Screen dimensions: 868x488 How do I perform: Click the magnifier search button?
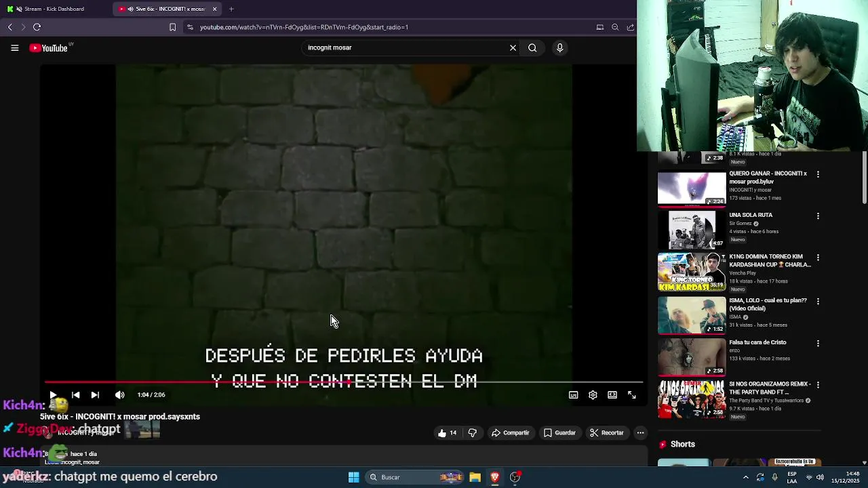click(532, 47)
